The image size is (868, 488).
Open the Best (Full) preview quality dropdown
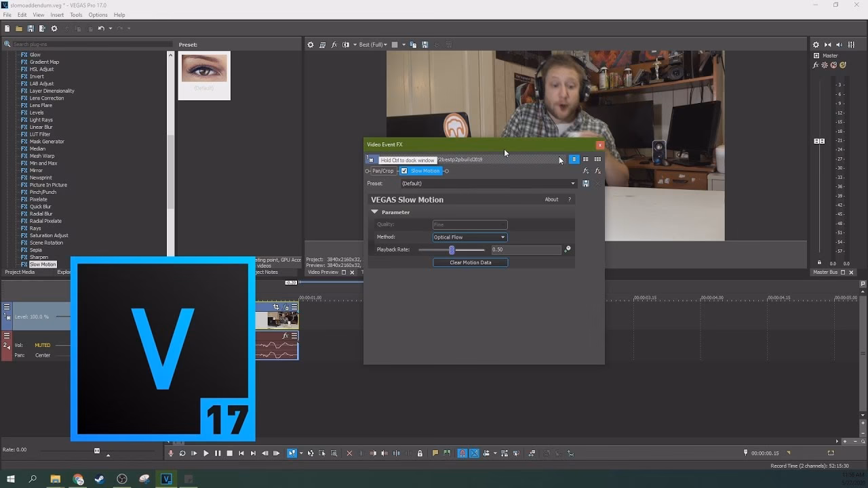374,45
